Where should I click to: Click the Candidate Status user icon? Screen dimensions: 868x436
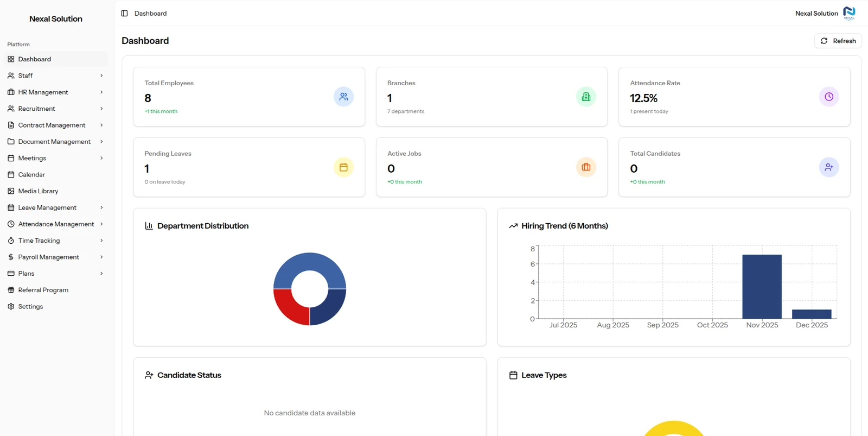tap(149, 375)
